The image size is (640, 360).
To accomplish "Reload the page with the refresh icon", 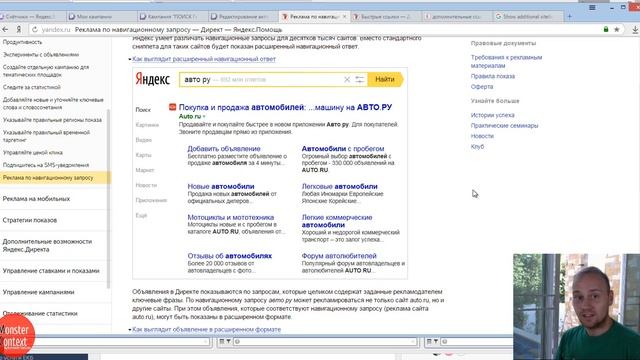I will pos(35,29).
